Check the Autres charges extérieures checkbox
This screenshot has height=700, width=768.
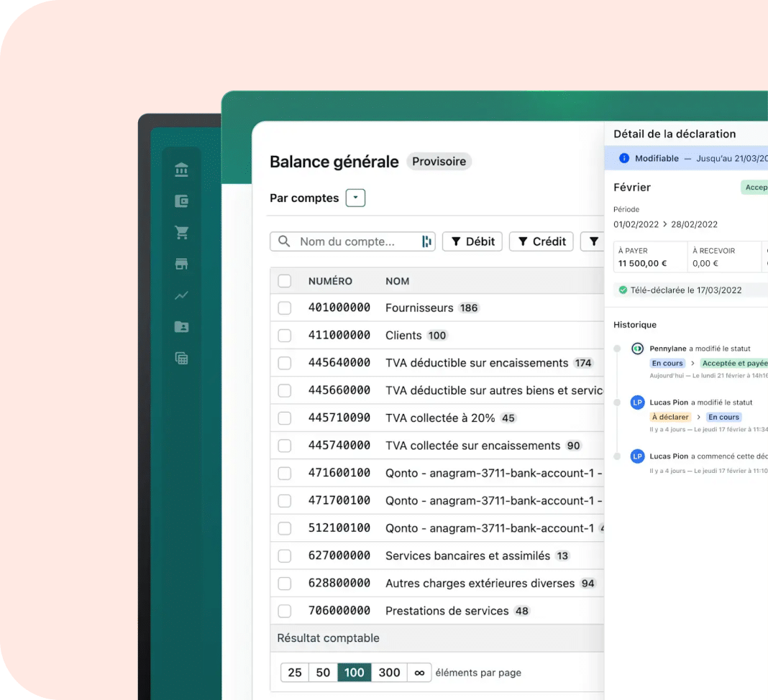[285, 583]
